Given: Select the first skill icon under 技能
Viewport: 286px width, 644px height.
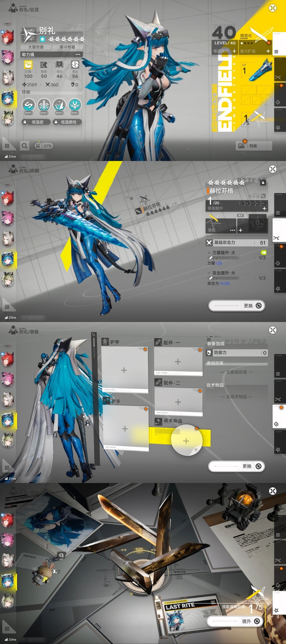Looking at the screenshot, I should pyautogui.click(x=28, y=105).
